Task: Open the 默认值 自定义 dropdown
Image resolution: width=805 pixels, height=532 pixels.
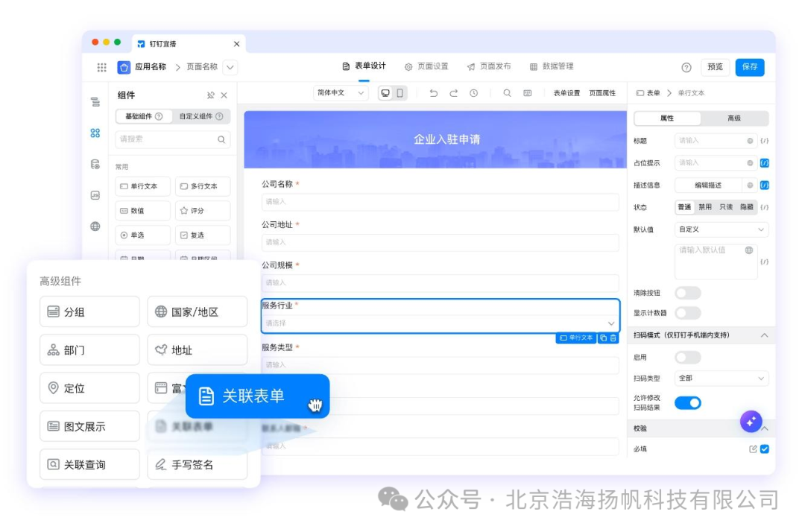Action: tap(721, 229)
